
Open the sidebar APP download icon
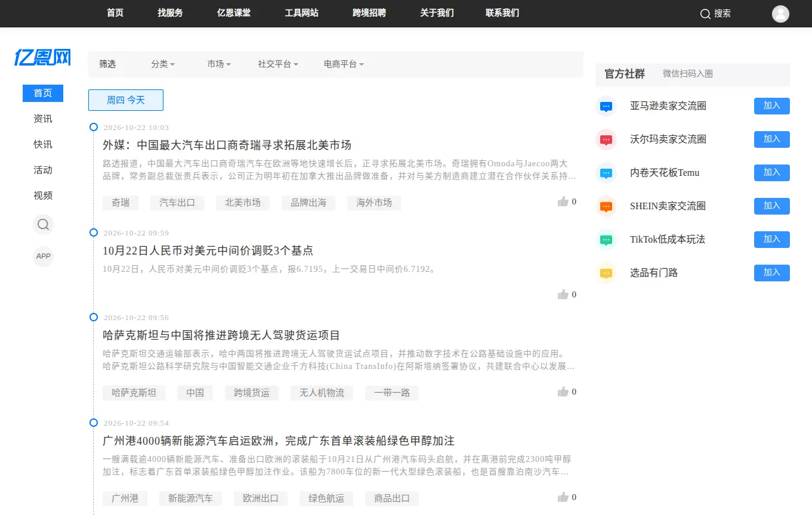[43, 256]
